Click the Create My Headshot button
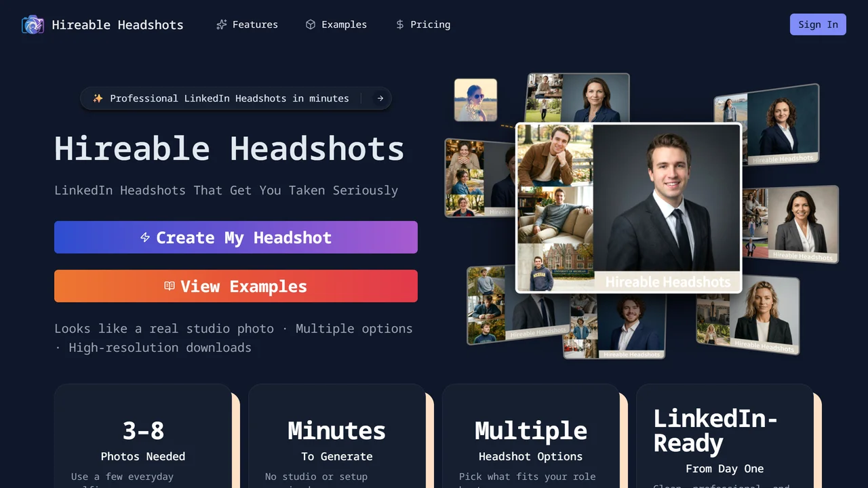 point(236,237)
